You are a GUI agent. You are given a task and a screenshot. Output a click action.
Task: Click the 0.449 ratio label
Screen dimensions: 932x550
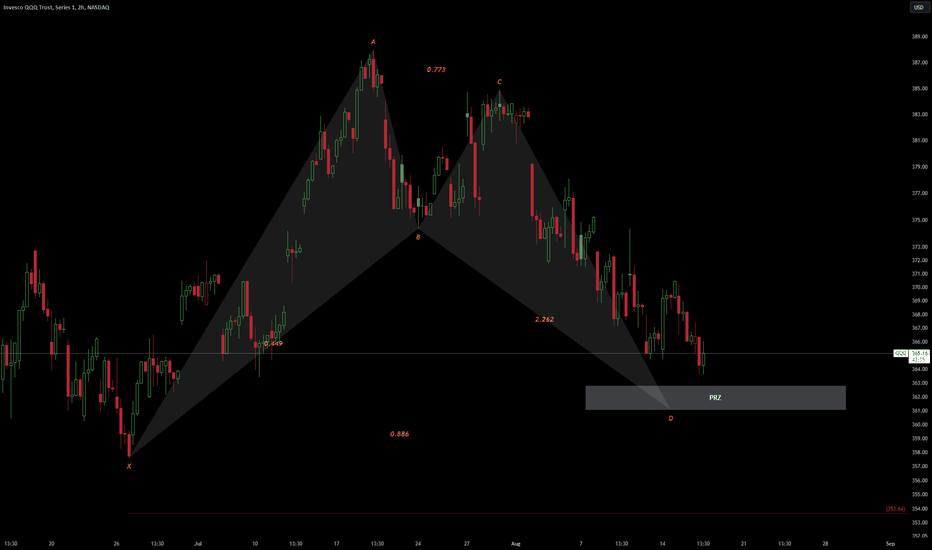273,343
